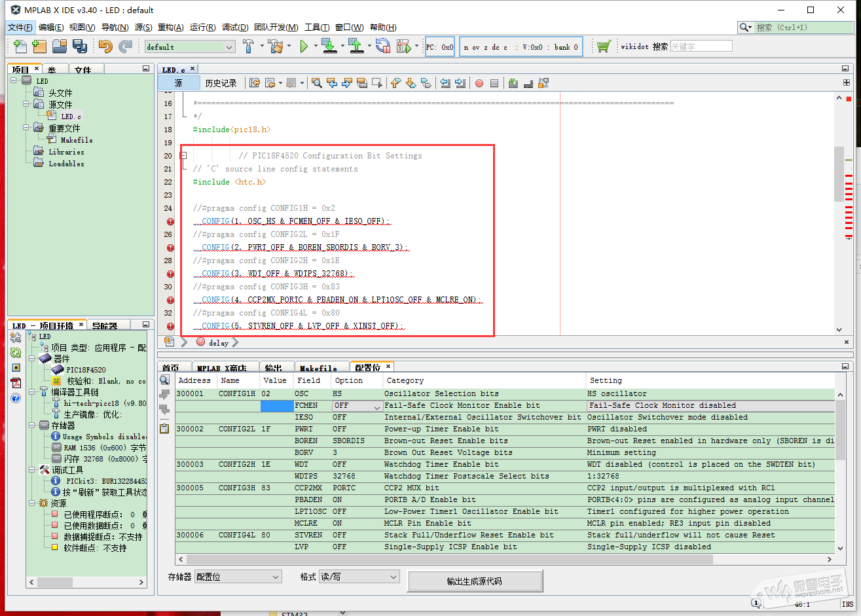861x616 pixels.
Task: Click the hold-in-reset icon
Action: tap(382, 46)
